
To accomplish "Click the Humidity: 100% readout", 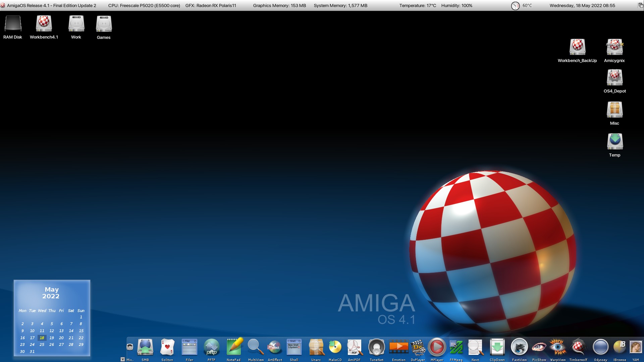I will coord(457,6).
